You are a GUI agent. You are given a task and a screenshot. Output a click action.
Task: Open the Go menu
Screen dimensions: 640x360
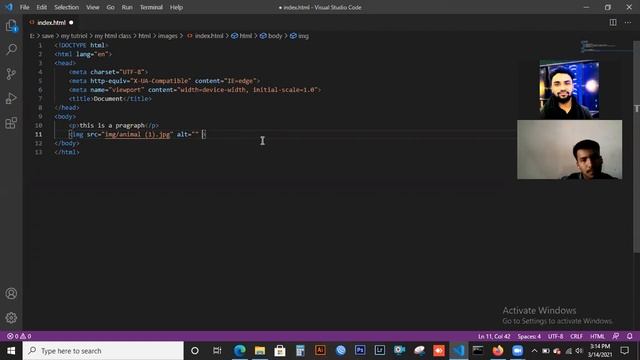[x=111, y=7]
